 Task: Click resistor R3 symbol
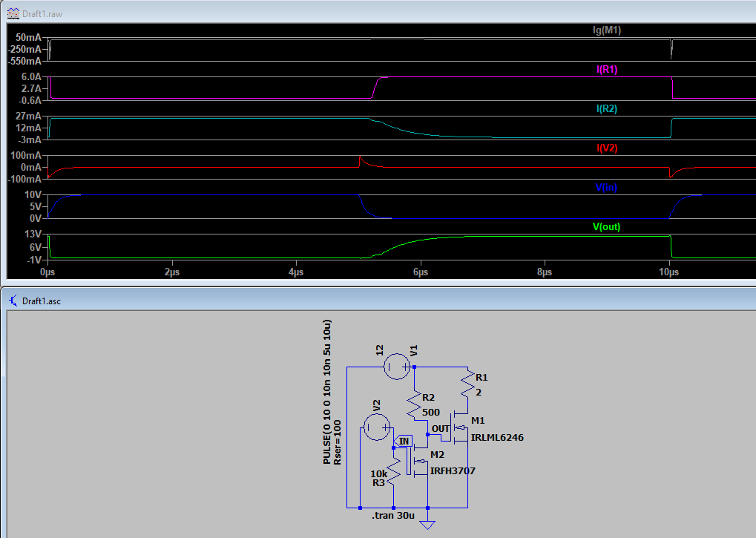[x=393, y=470]
